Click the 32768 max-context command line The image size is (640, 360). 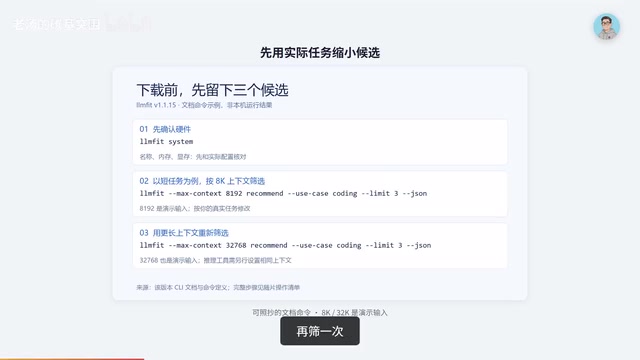(285, 245)
